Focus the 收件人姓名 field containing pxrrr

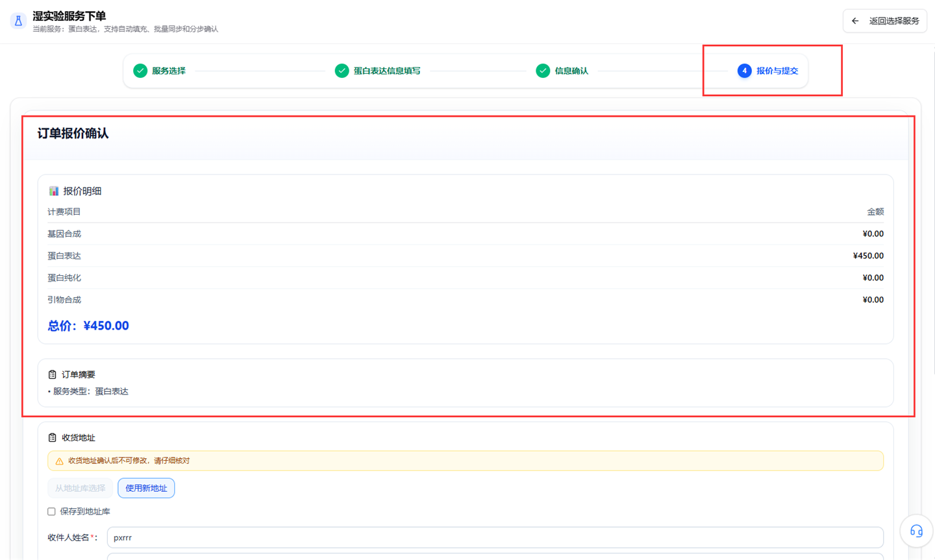point(495,537)
